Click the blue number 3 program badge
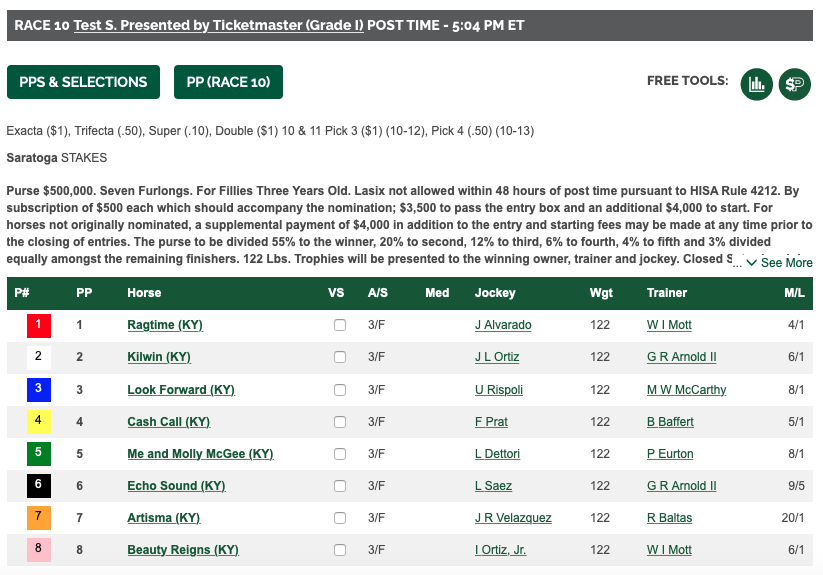Viewport: 823px width, 575px height. pyautogui.click(x=39, y=390)
